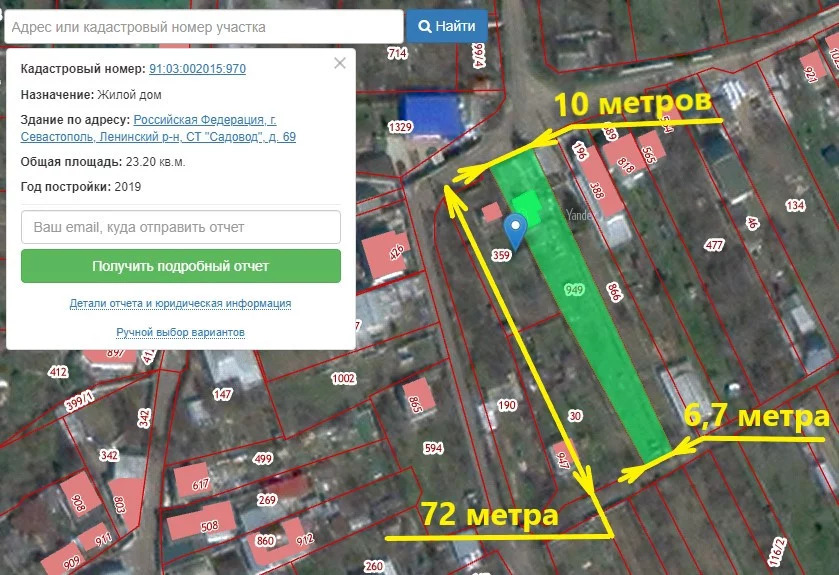Close the cadastral info popup
Screen dimensions: 839x575
tap(340, 63)
